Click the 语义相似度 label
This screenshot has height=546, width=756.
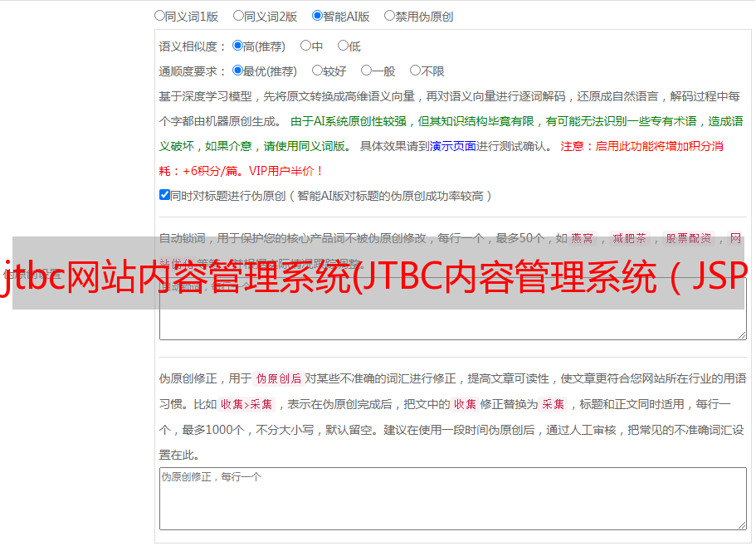click(193, 46)
